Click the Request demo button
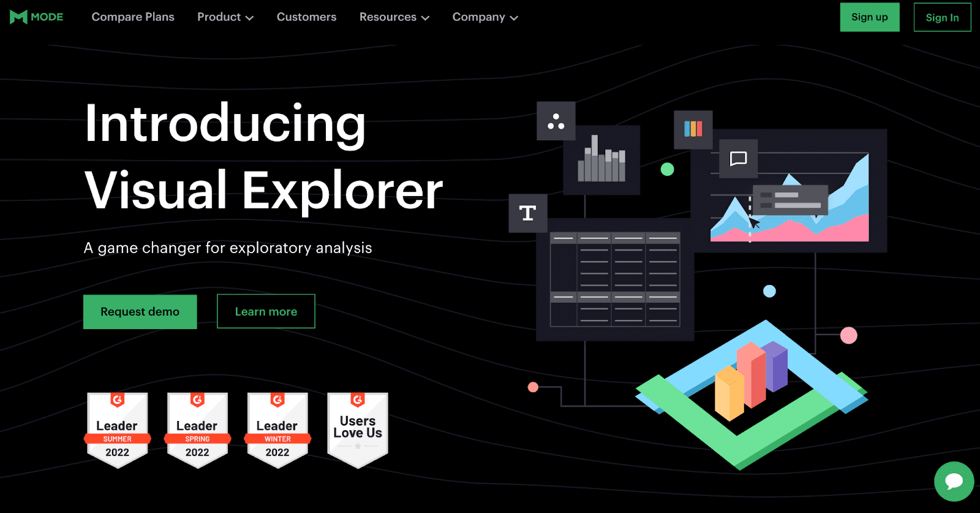The image size is (980, 513). coord(140,312)
